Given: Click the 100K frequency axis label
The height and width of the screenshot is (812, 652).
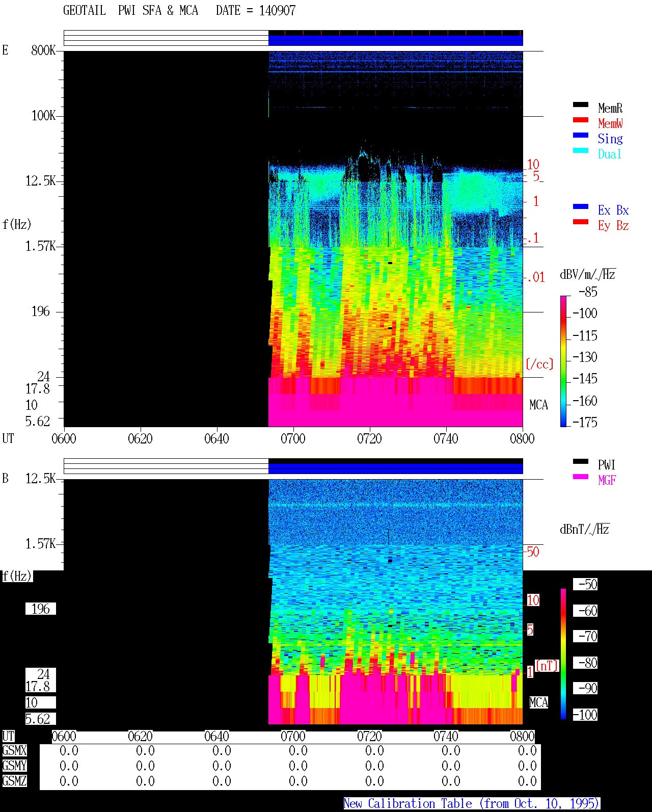Looking at the screenshot, I should [x=43, y=115].
